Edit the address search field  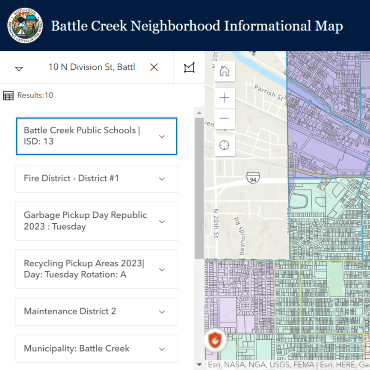point(92,67)
